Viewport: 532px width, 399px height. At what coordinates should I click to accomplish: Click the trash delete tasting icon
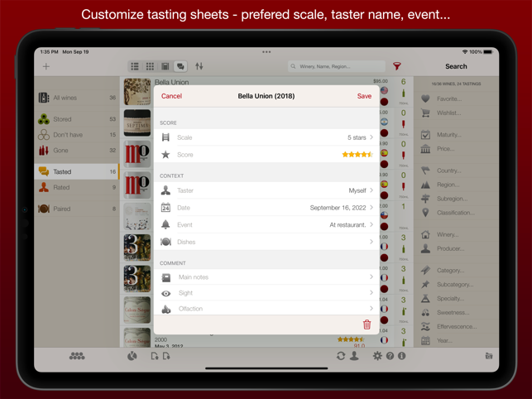(367, 324)
